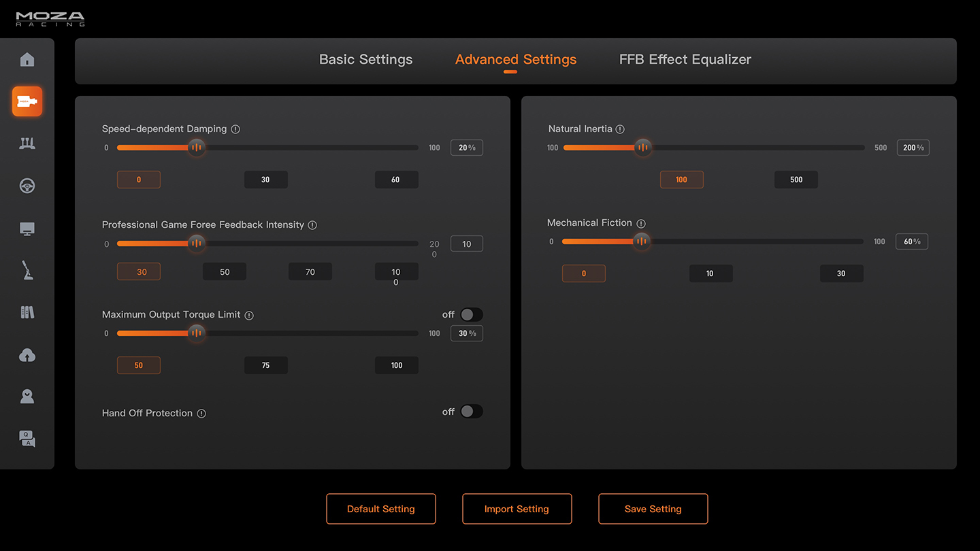Show info tooltip for Natural Inertia

pyautogui.click(x=620, y=129)
